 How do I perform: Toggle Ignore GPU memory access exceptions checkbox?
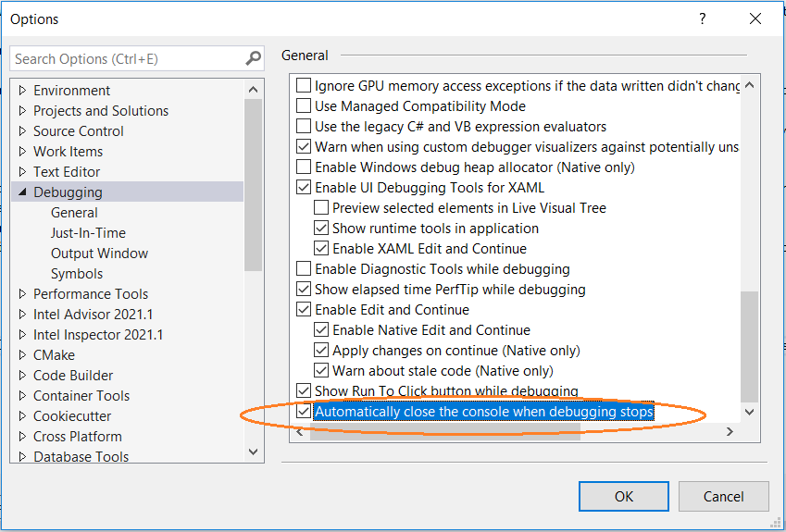[304, 86]
